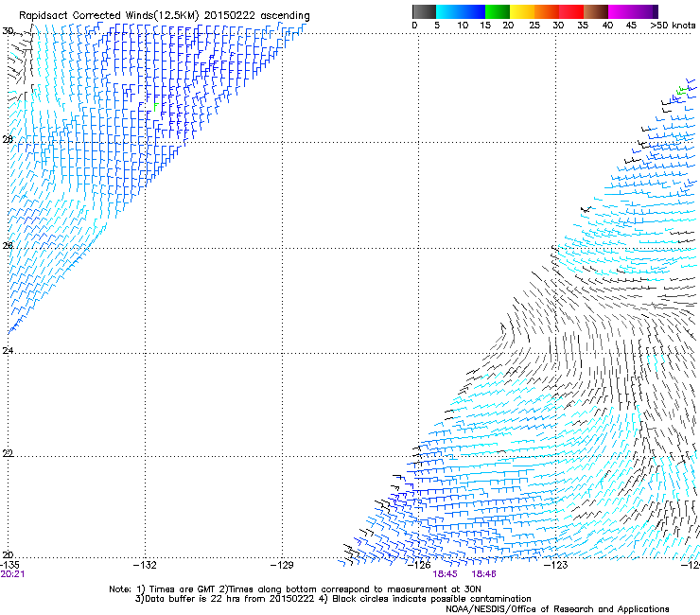700x615 pixels.
Task: Click the note about black circles contamination
Action: pos(425,599)
